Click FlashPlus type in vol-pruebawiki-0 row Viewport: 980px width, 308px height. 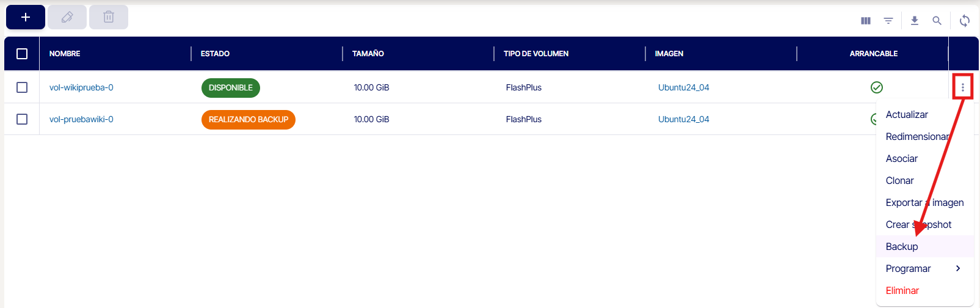(524, 119)
